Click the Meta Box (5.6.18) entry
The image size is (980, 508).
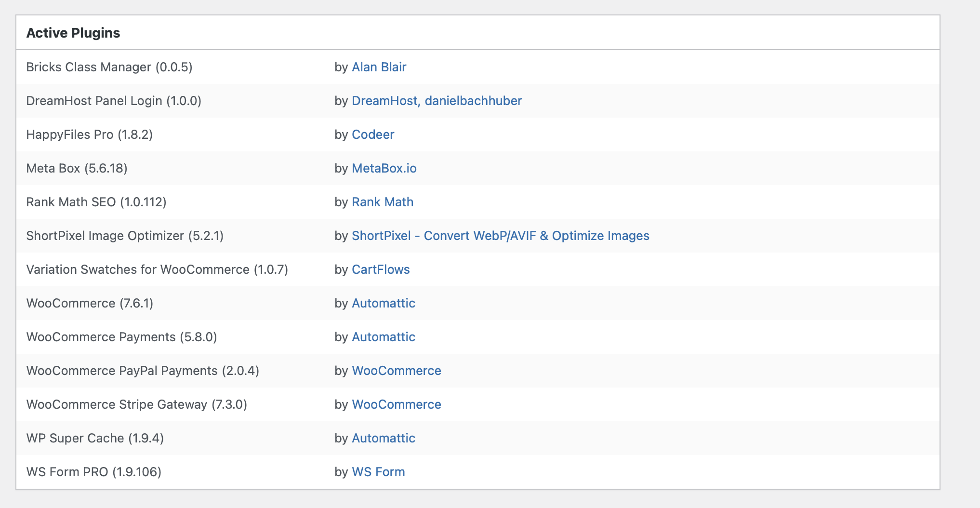coord(77,168)
